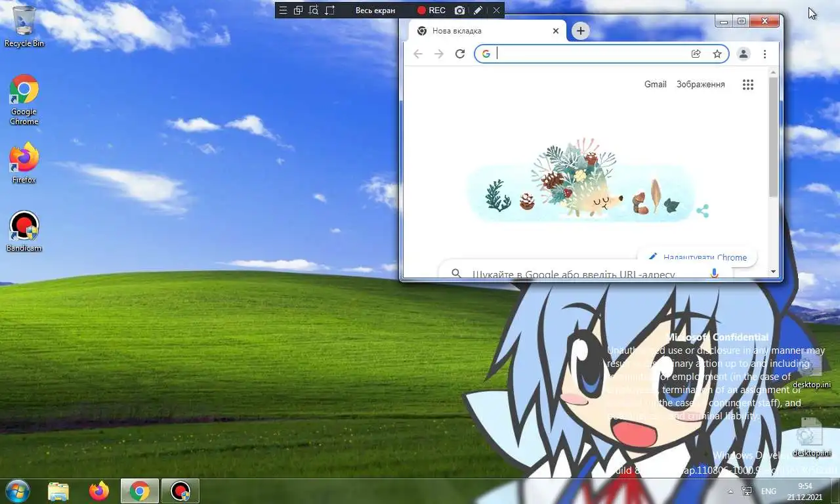This screenshot has height=504, width=840.
Task: Open Chrome's three-dot menu
Action: point(765,54)
